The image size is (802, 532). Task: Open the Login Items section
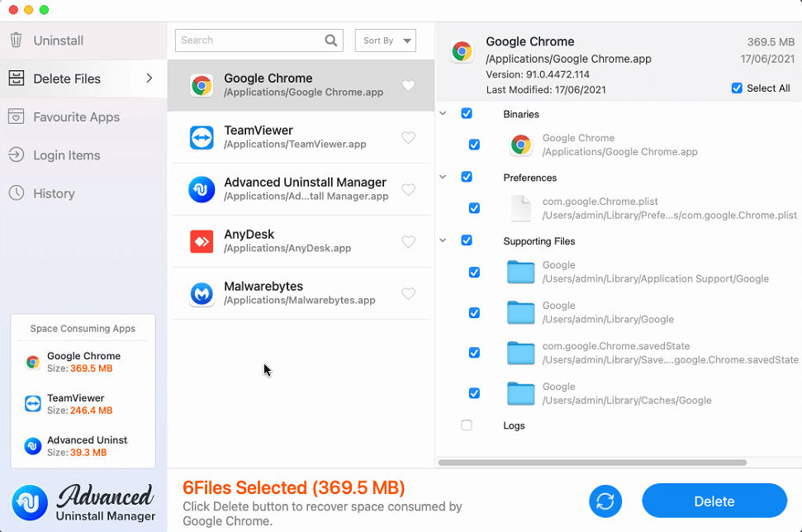[x=17, y=155]
